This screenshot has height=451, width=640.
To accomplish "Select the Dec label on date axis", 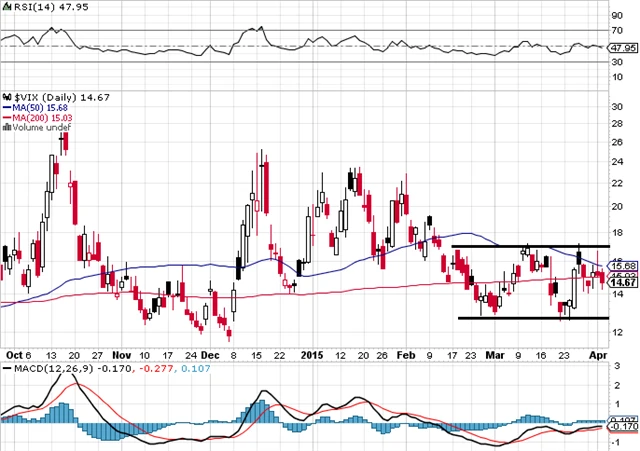I will click(211, 354).
